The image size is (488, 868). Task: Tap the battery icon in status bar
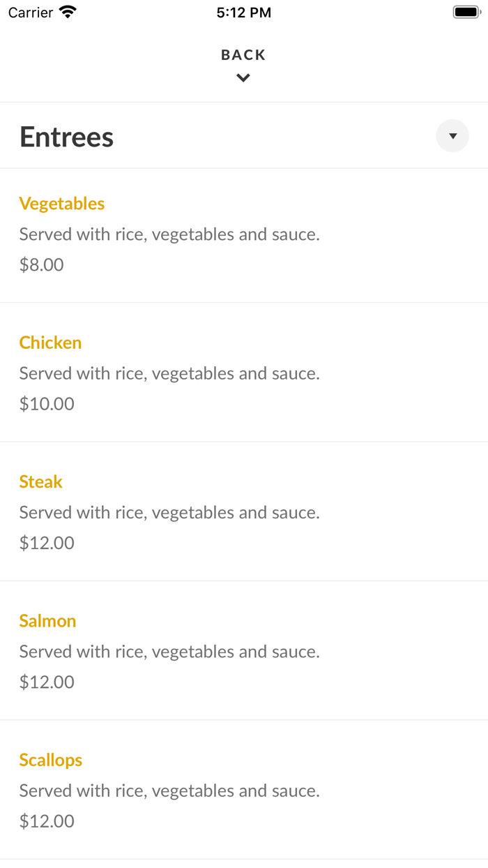[x=467, y=12]
